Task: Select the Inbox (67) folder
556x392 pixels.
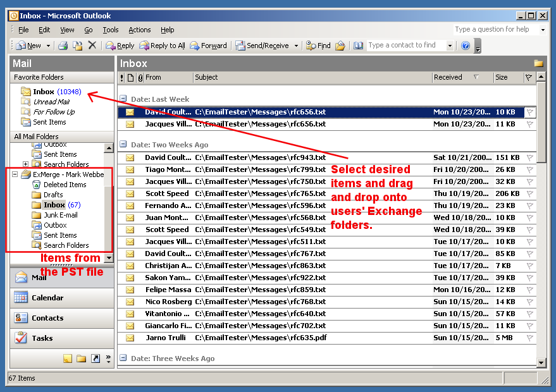Action: pos(56,205)
